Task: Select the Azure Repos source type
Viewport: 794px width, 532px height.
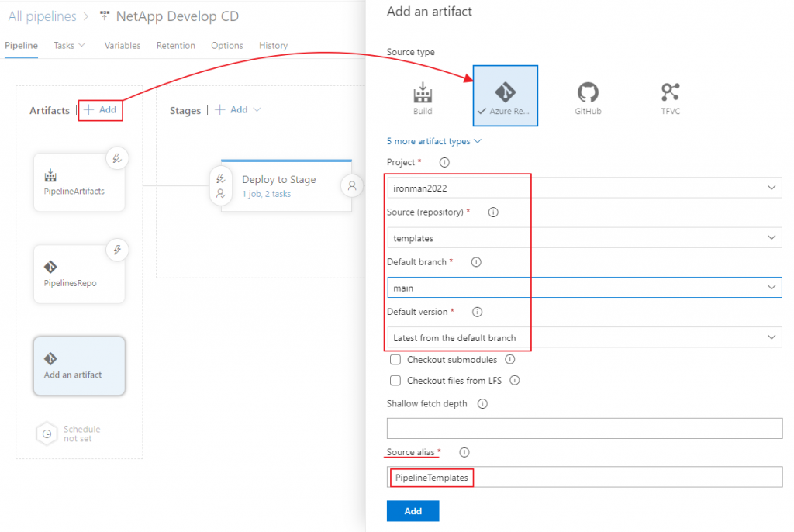Action: tap(505, 95)
